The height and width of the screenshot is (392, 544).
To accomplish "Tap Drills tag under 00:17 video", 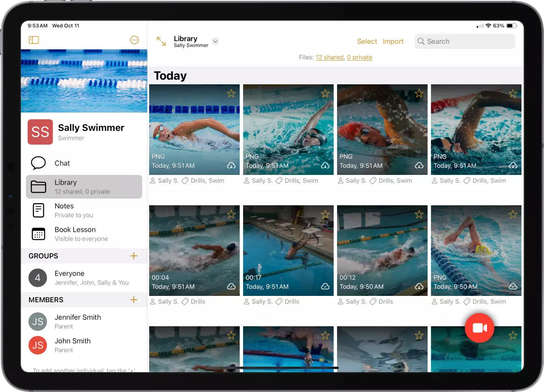I will click(x=292, y=301).
